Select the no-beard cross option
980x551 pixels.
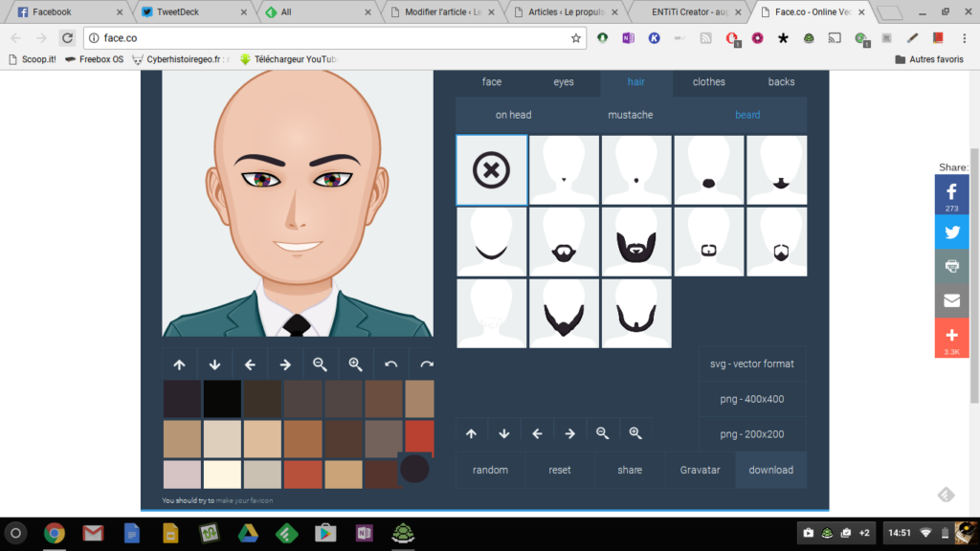[x=491, y=171]
